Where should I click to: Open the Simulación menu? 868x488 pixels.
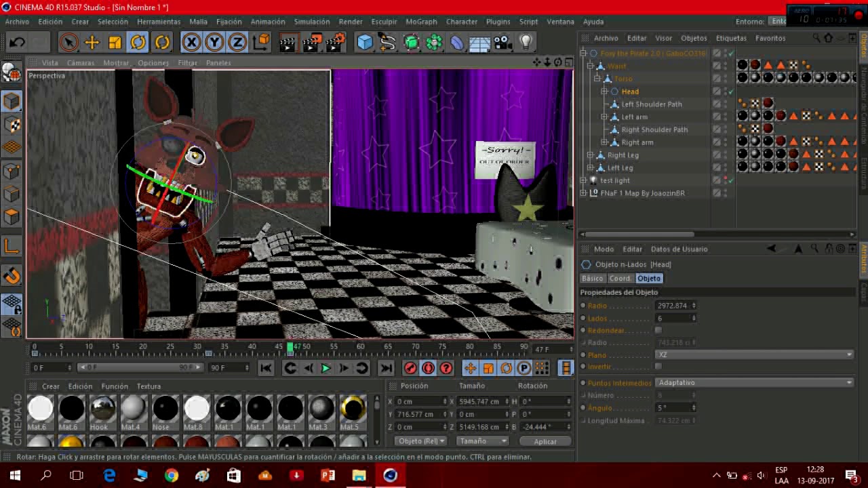(312, 22)
